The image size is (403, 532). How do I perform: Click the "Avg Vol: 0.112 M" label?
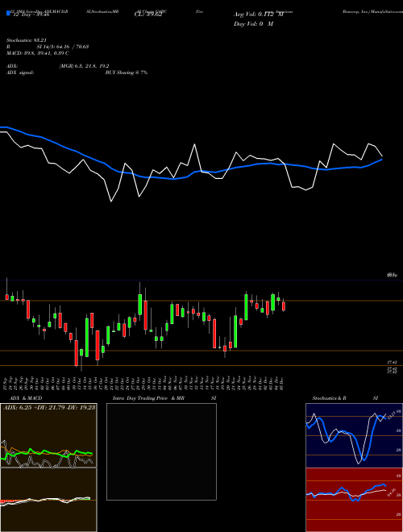(x=258, y=15)
